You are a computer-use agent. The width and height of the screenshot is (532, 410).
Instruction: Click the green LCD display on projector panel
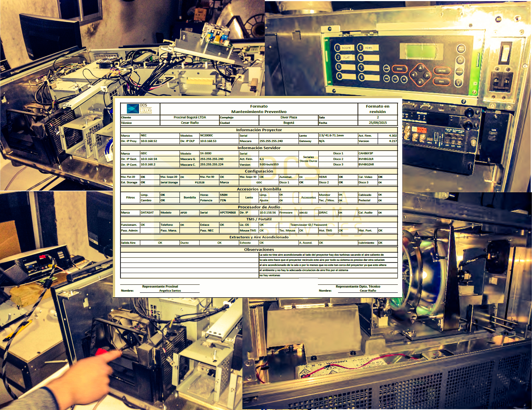pos(421,51)
